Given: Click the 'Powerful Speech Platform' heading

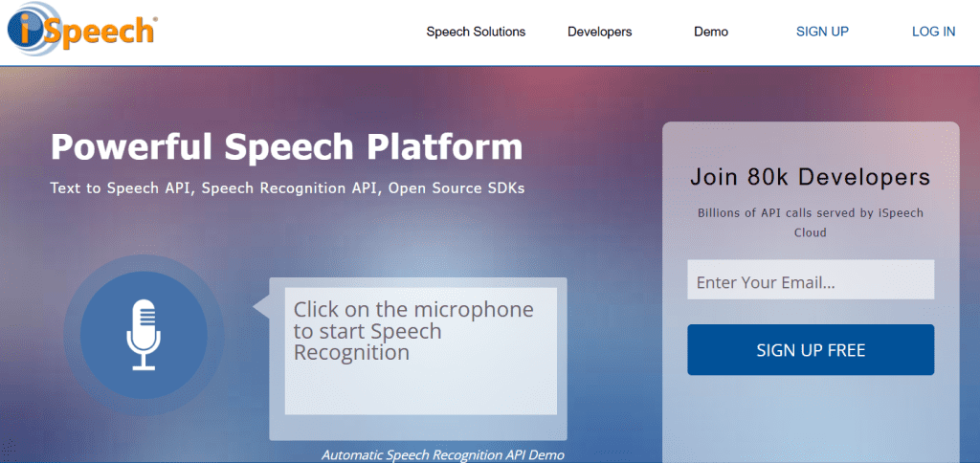Looking at the screenshot, I should point(286,146).
